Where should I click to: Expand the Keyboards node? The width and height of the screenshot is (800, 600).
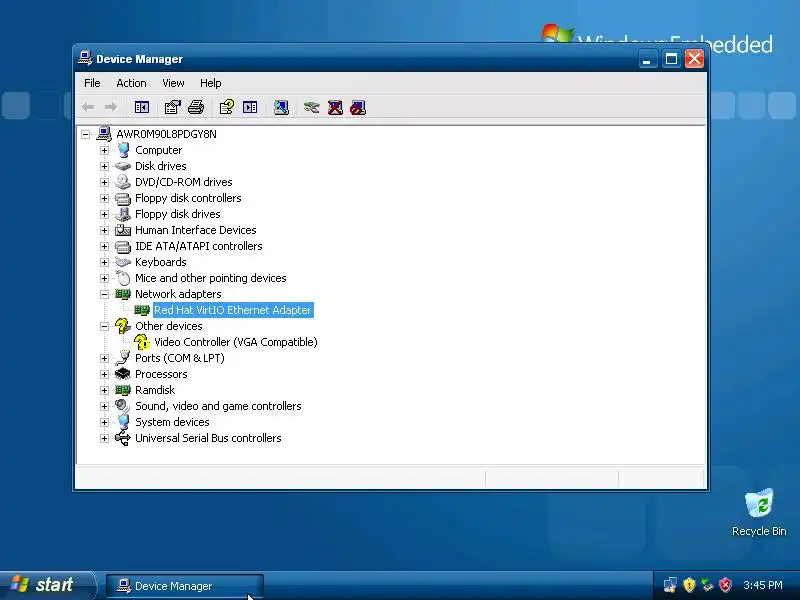(104, 262)
